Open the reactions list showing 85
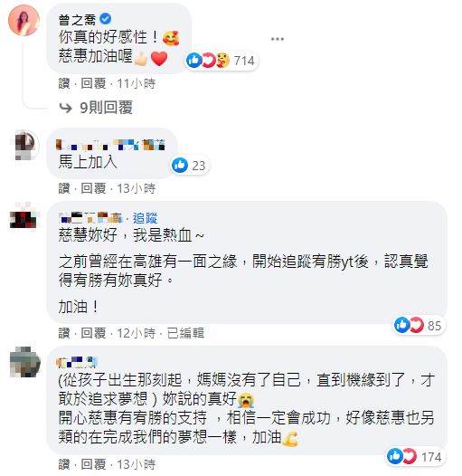Image resolution: width=462 pixels, height=476 pixels. point(419,325)
